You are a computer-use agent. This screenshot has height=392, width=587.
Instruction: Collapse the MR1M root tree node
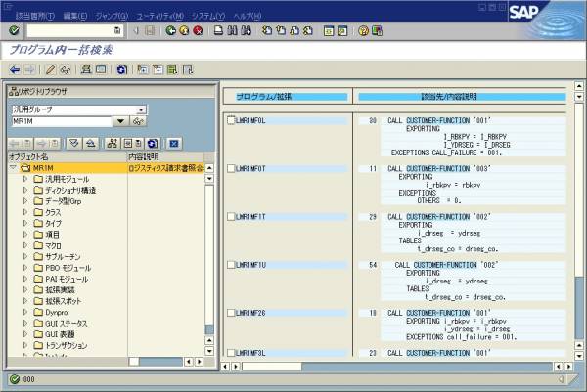click(13, 168)
